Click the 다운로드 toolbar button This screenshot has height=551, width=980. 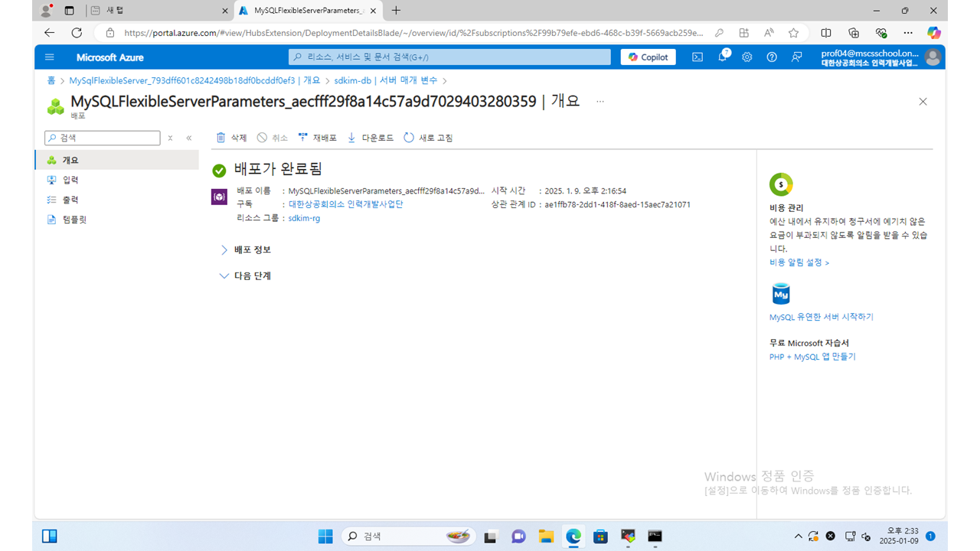click(x=371, y=138)
